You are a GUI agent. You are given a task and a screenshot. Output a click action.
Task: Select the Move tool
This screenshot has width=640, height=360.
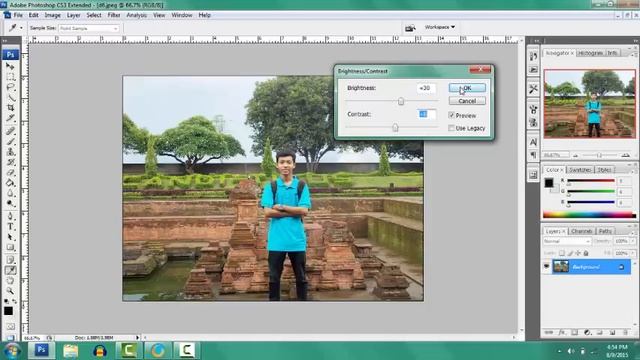tap(10, 66)
